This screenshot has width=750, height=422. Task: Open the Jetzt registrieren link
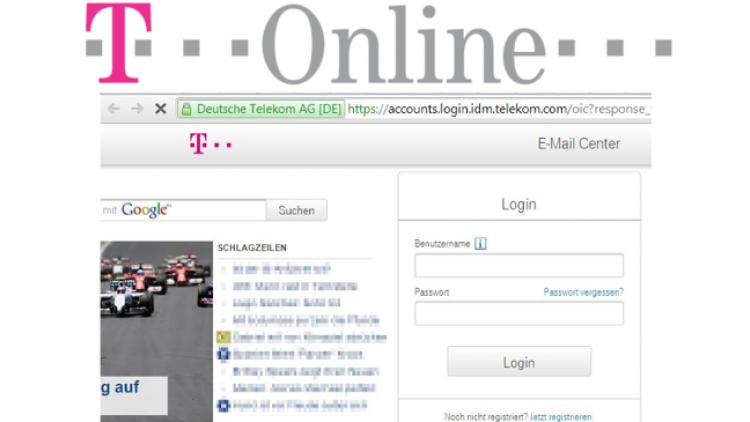(x=561, y=417)
